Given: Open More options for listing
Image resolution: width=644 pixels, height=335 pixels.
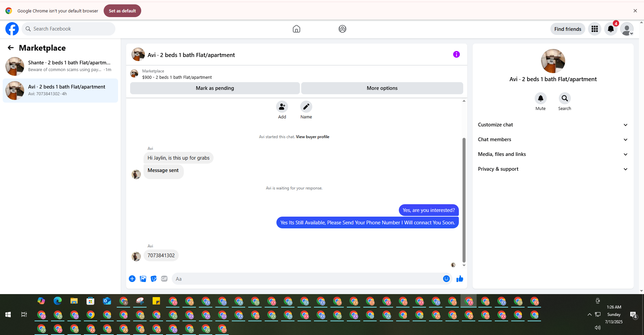Looking at the screenshot, I should [x=382, y=88].
